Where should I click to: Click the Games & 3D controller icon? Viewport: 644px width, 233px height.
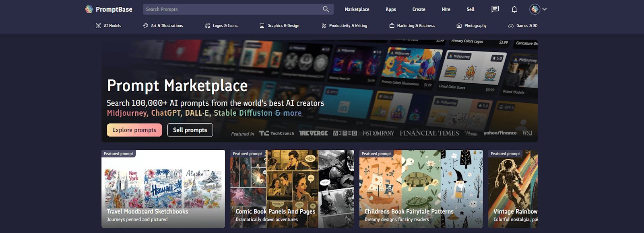(511, 26)
